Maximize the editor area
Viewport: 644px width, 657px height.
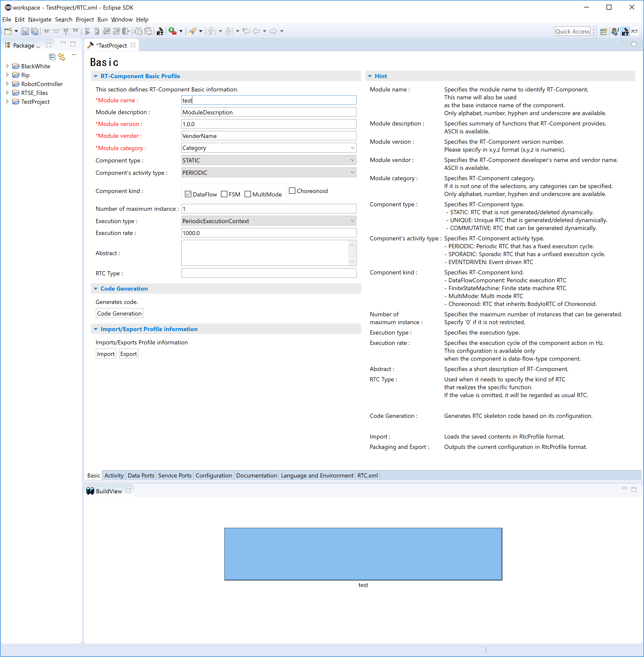click(x=634, y=44)
